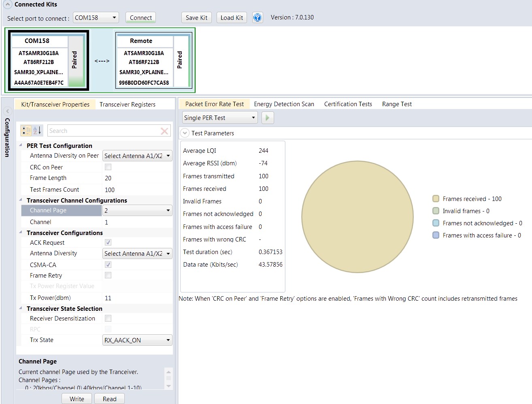Viewport: 532px width, 404px height.
Task: Click the Connect button
Action: coord(140,17)
